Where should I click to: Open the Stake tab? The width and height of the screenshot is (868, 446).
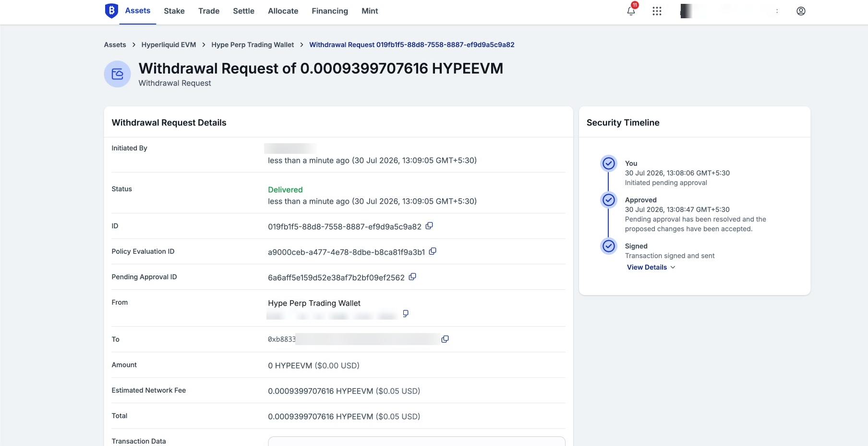(x=174, y=11)
